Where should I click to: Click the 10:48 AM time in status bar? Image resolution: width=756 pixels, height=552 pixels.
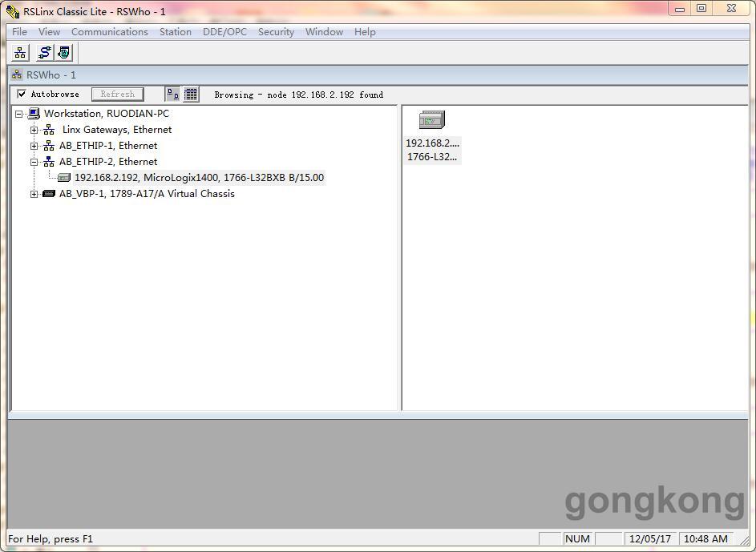point(705,539)
